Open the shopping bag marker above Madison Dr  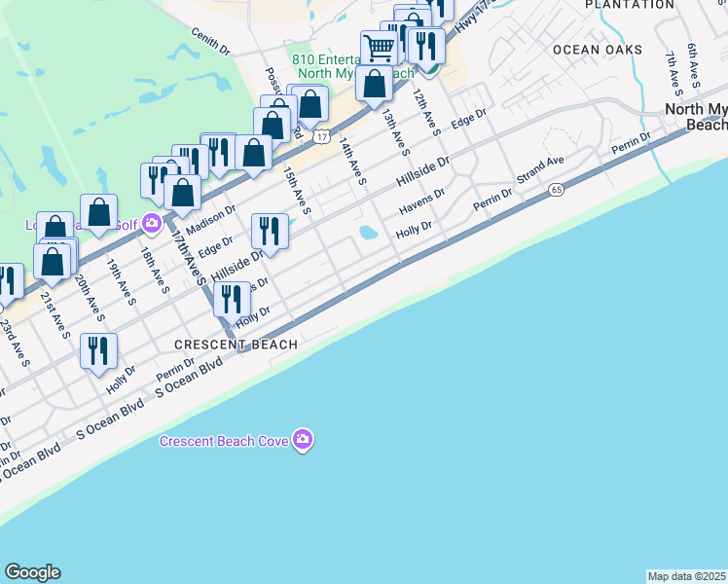(182, 193)
